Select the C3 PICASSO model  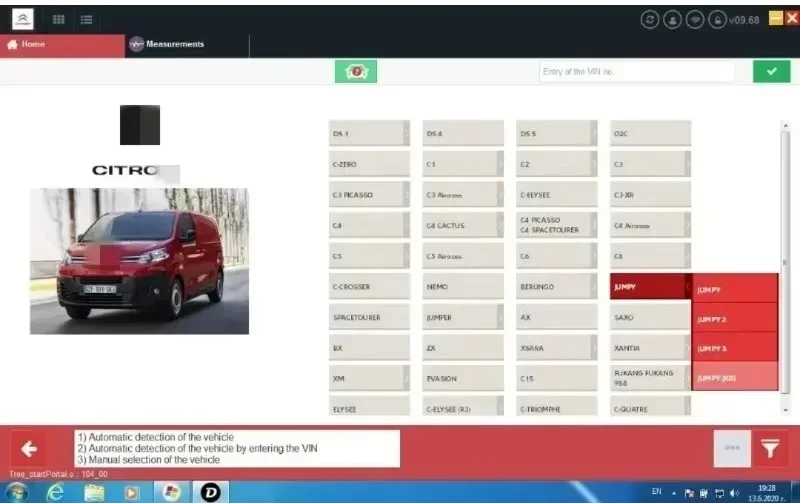(369, 195)
